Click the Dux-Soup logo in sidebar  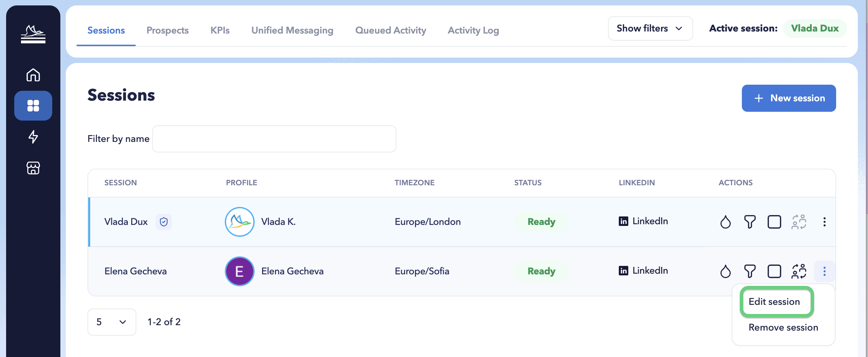click(33, 34)
